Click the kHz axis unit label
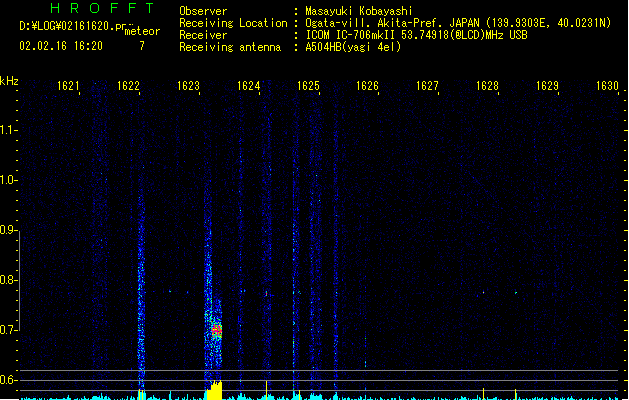This screenshot has height=400, width=629. (x=9, y=81)
